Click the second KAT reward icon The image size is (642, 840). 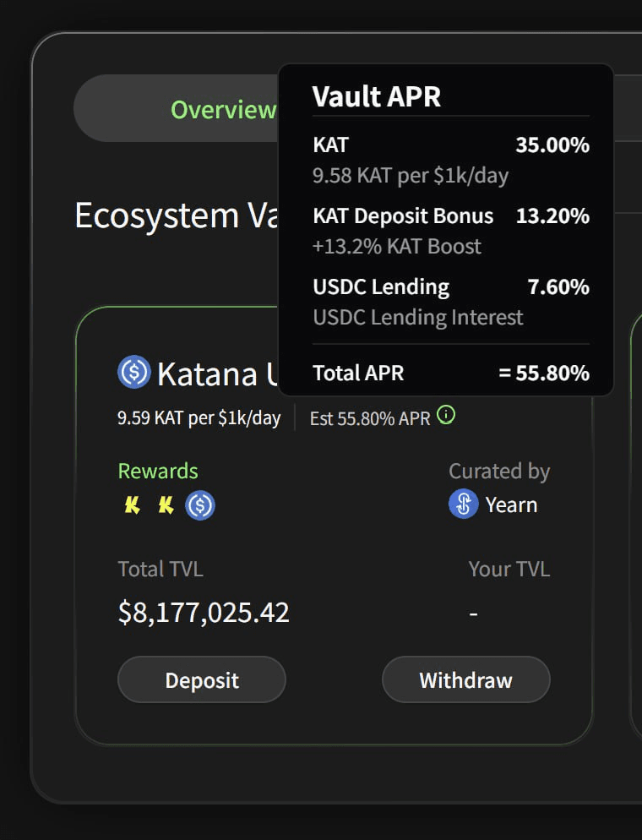pyautogui.click(x=166, y=505)
